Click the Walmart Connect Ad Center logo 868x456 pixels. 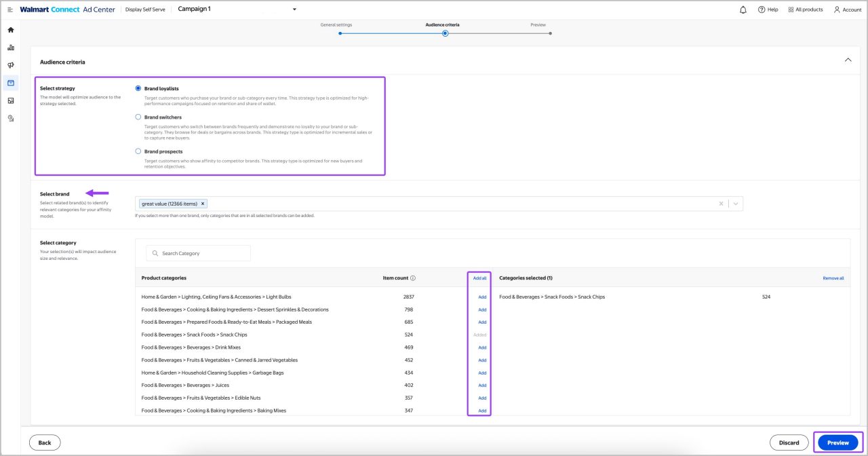point(67,9)
